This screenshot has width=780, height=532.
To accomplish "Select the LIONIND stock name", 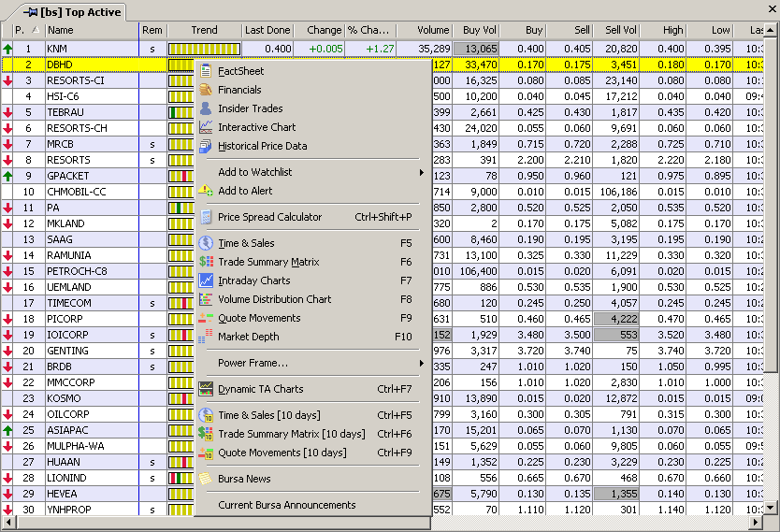I will 66,479.
